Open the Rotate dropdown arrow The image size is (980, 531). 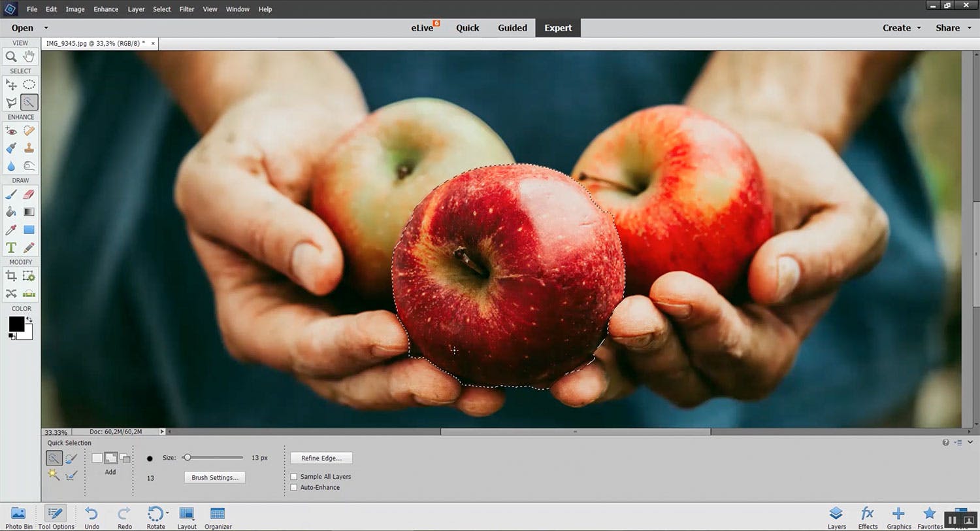[168, 513]
